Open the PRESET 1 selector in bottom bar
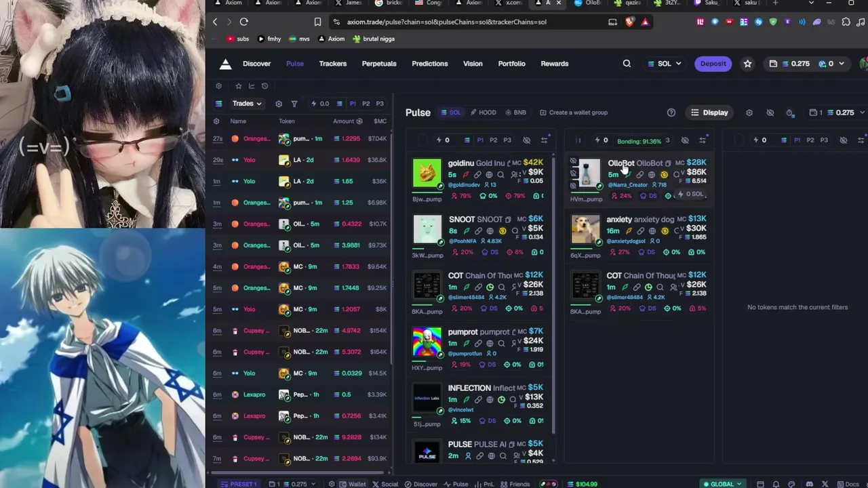 click(x=239, y=484)
